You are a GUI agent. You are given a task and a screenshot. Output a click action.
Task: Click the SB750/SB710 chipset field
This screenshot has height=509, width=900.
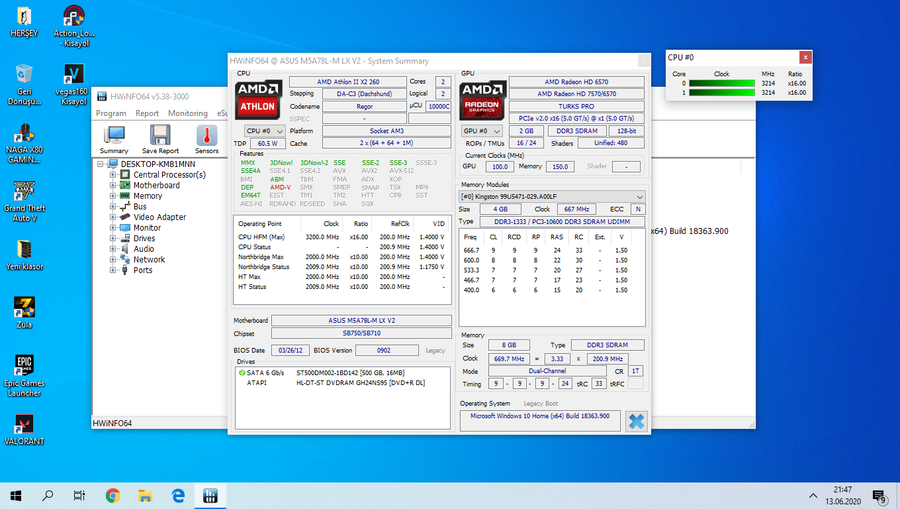(362, 333)
